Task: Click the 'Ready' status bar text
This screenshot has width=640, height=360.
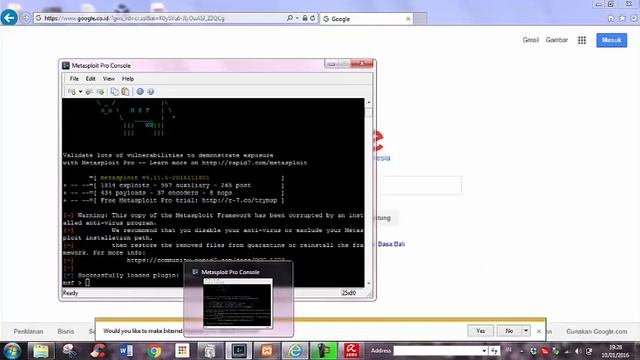Action: click(x=70, y=293)
